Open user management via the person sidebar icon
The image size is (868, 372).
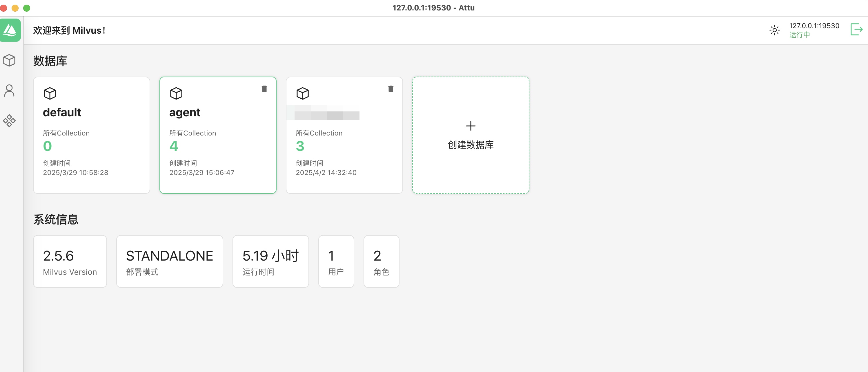point(10,90)
